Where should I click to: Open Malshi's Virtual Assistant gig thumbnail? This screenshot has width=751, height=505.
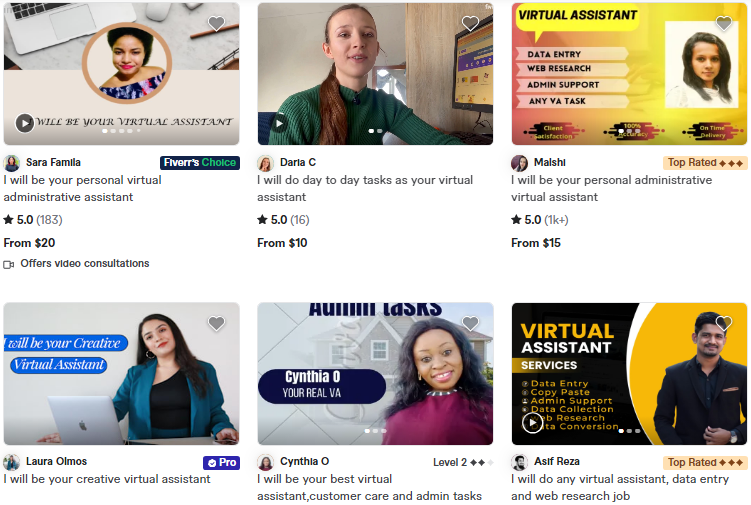point(629,74)
